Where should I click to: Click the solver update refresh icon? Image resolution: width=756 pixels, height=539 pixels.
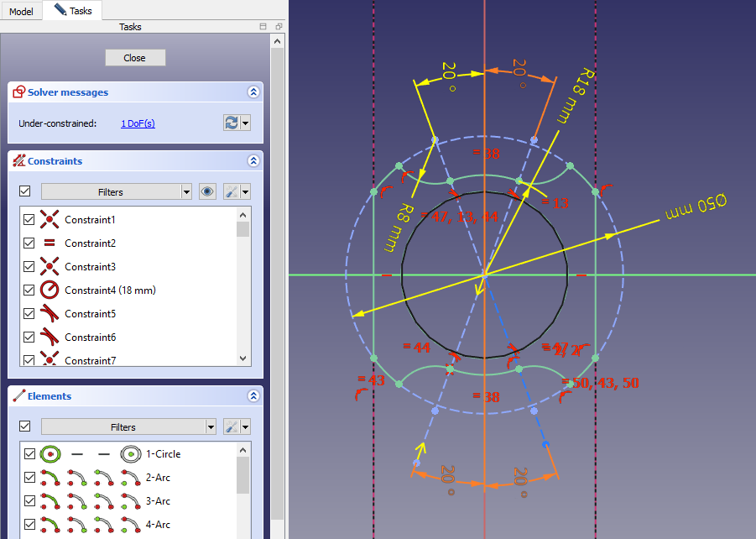231,123
